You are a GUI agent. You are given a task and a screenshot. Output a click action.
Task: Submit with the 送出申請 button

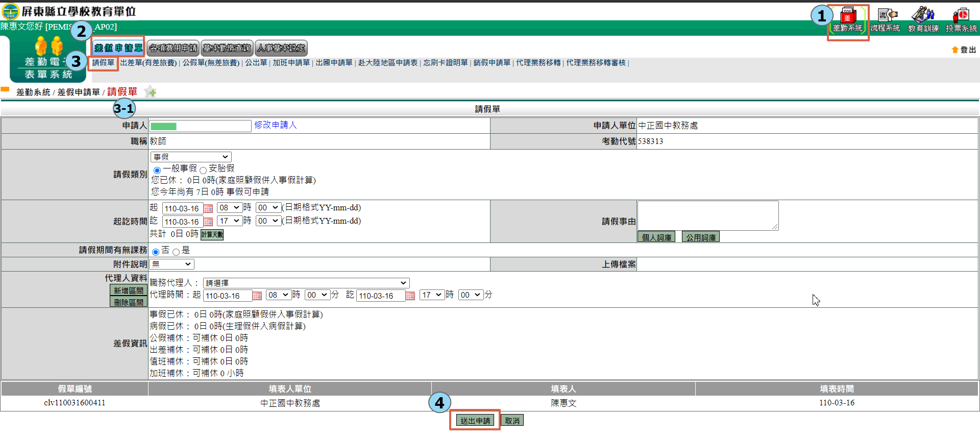coord(475,420)
